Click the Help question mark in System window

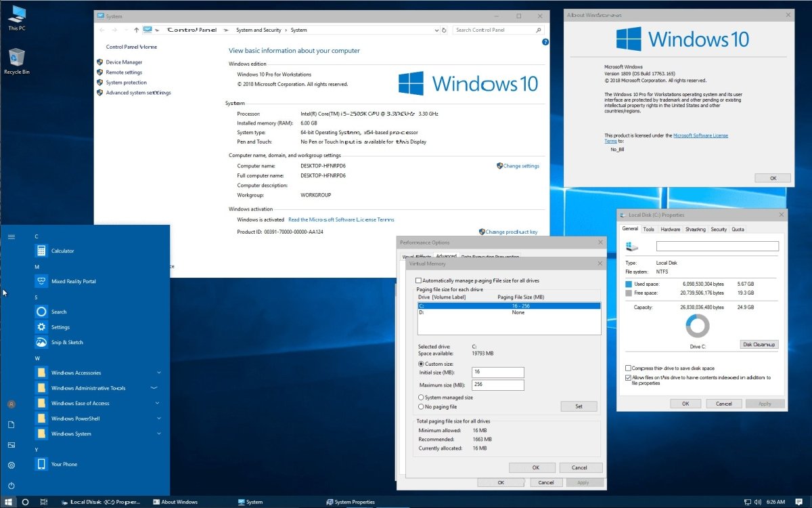click(x=545, y=42)
